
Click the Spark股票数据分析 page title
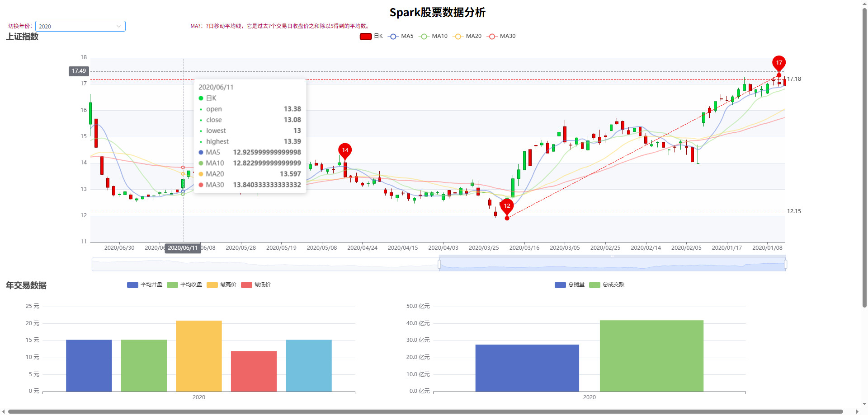tap(437, 12)
